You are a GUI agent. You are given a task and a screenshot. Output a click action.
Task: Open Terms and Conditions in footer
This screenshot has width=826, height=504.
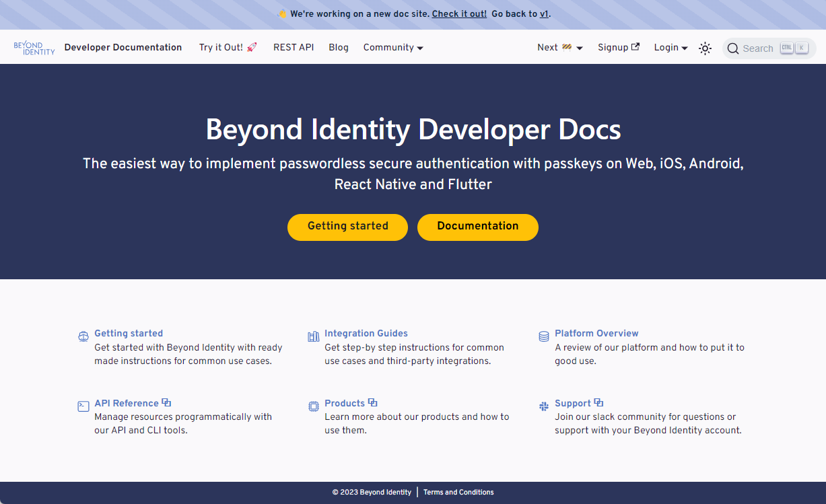coord(458,492)
